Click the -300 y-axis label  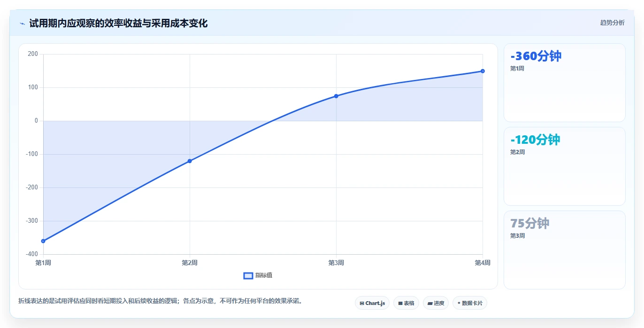(x=32, y=221)
